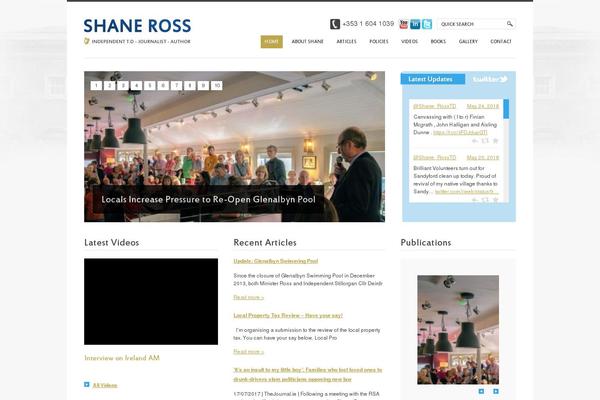This screenshot has height=400, width=600.
Task: Favorite the Sandyford clean up tweet
Action: click(496, 200)
